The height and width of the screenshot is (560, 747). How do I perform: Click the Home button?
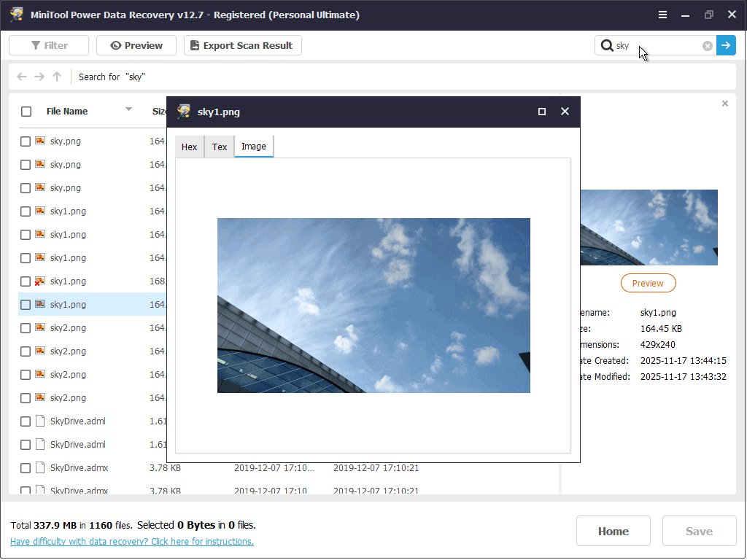pyautogui.click(x=614, y=531)
